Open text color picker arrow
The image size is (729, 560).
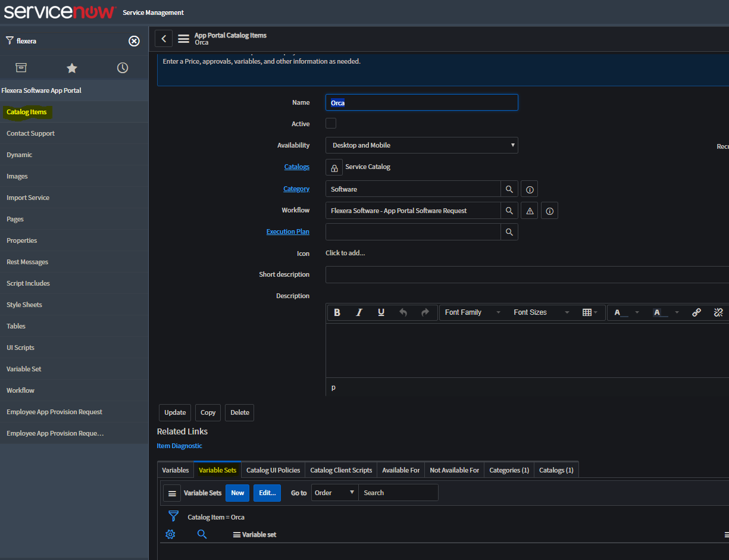(637, 312)
